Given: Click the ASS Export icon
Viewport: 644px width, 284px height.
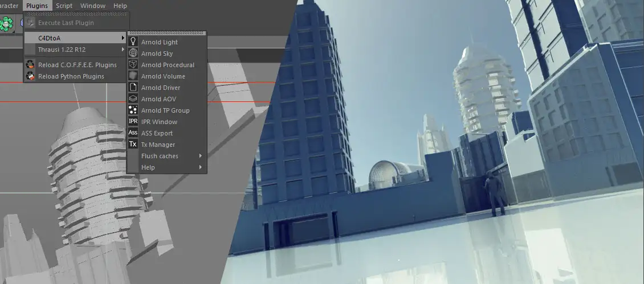Looking at the screenshot, I should click(133, 133).
